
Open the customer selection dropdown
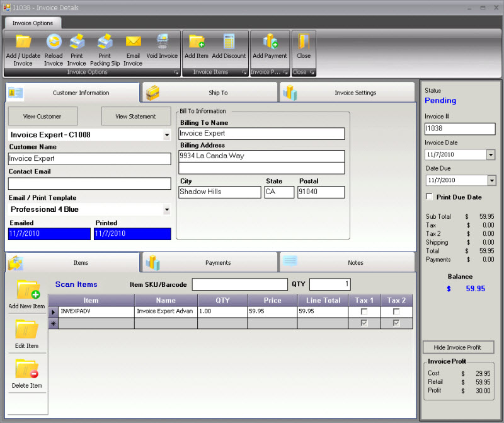pos(167,135)
